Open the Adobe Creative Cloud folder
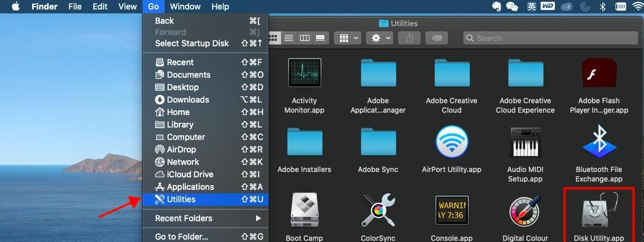Screen dimensions: 644x242 click(x=452, y=73)
